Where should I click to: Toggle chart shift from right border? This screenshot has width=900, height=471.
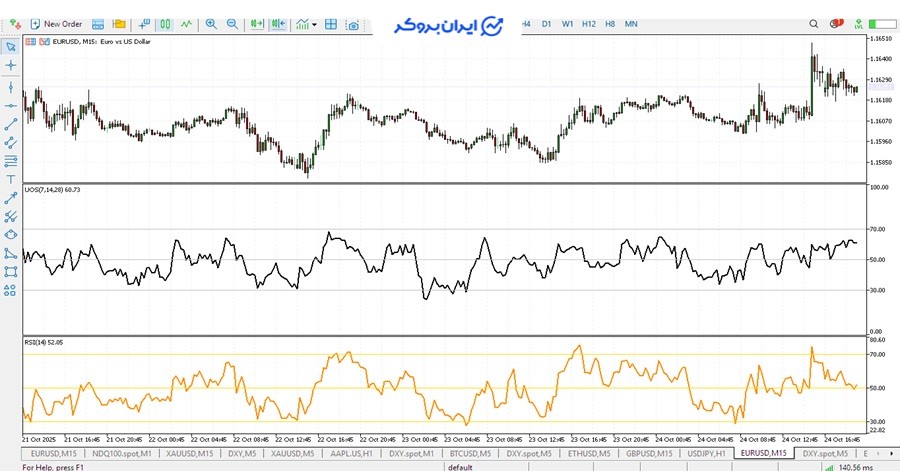click(x=280, y=23)
